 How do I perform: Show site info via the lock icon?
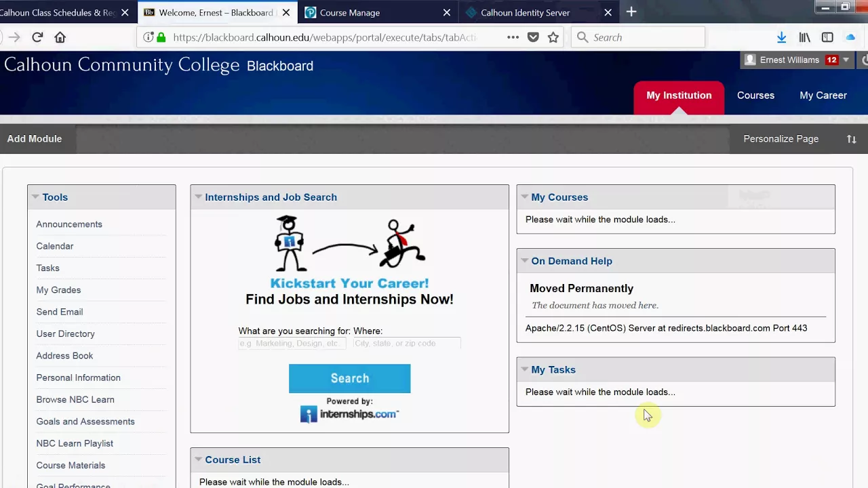coord(161,37)
